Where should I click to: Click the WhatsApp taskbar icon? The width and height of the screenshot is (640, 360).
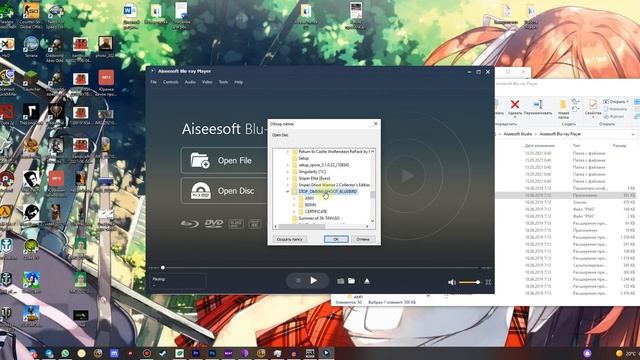[x=65, y=353]
